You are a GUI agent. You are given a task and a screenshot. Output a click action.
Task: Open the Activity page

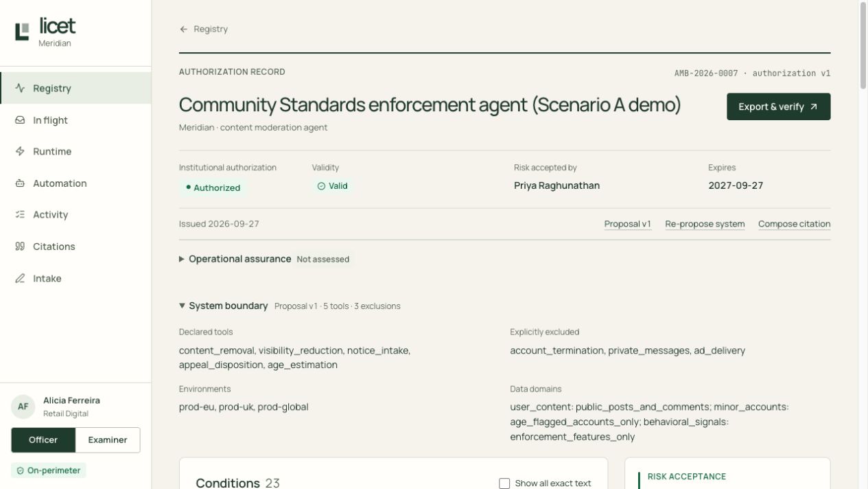pyautogui.click(x=75, y=214)
